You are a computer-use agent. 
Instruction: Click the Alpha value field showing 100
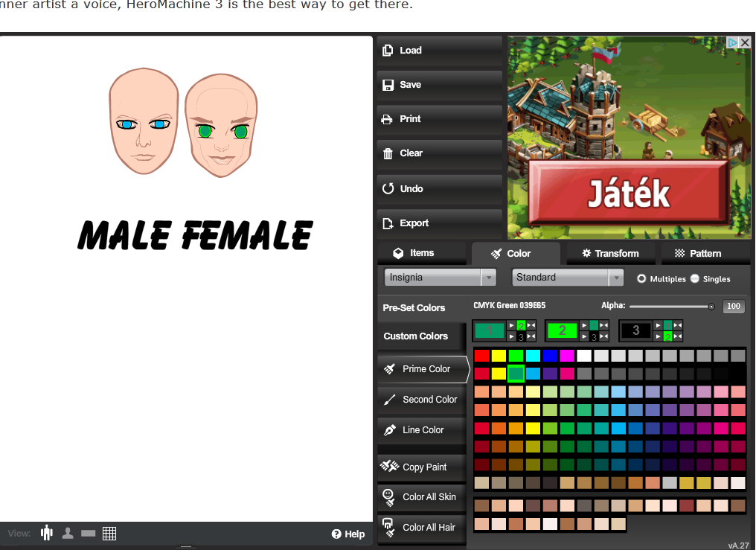click(x=734, y=307)
